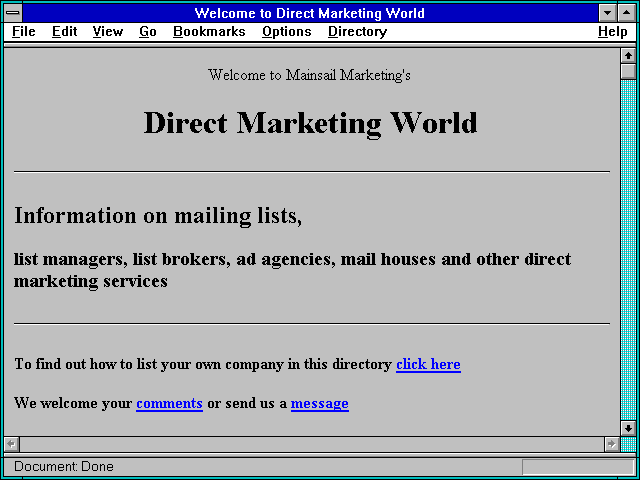Viewport: 640px width, 480px height.
Task: Click the vertical scrollbar up arrow
Action: point(628,56)
